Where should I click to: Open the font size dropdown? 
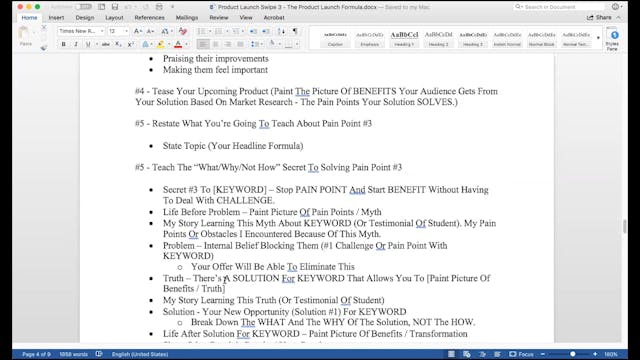[126, 31]
